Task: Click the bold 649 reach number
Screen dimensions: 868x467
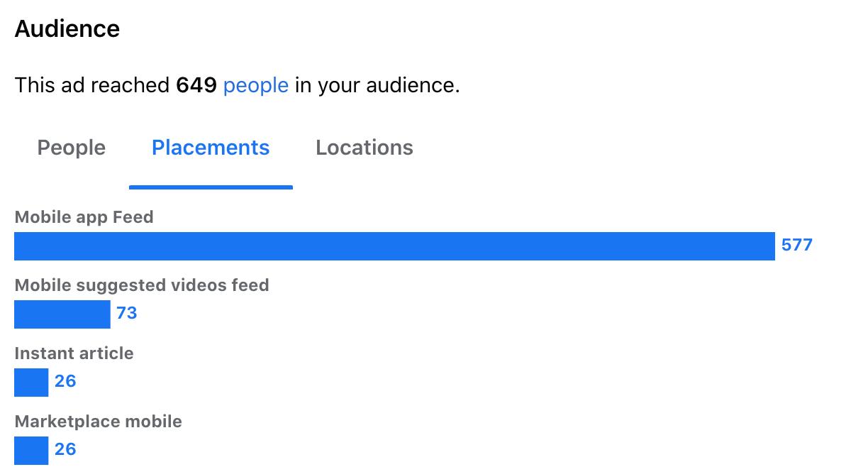Action: pos(196,86)
